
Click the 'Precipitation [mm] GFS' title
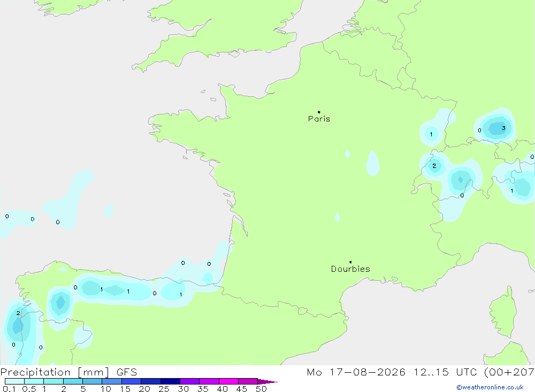(68, 372)
